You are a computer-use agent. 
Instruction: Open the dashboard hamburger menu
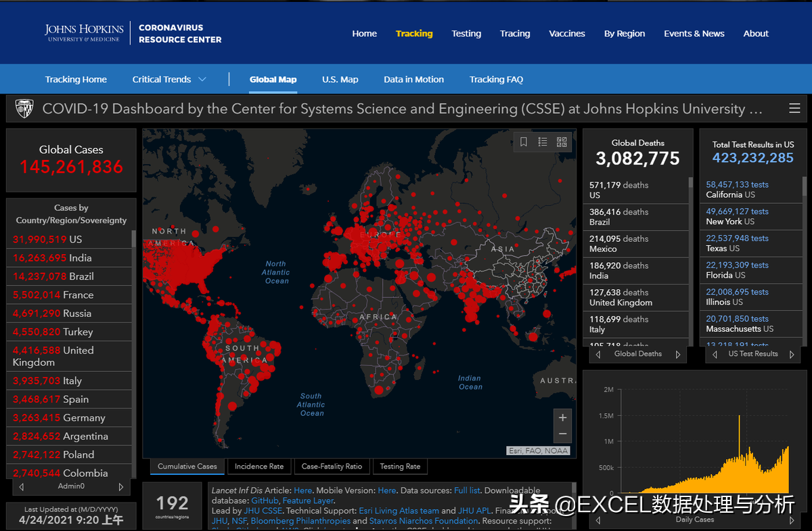coord(794,108)
